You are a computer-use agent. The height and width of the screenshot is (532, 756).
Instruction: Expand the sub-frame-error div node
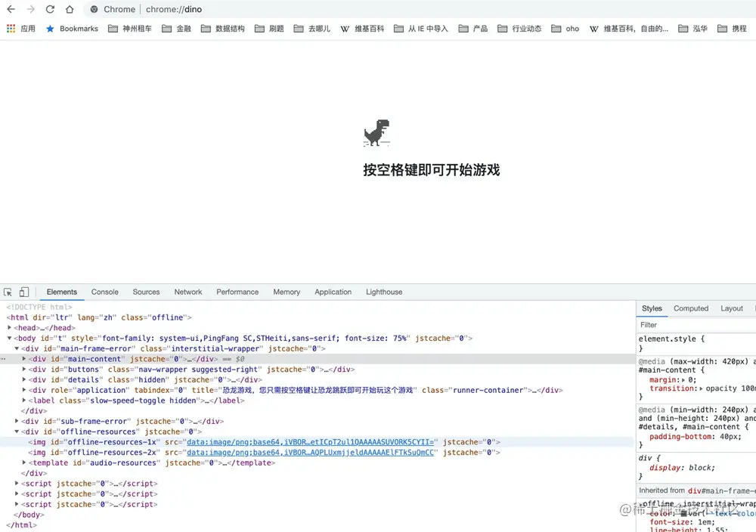17,421
